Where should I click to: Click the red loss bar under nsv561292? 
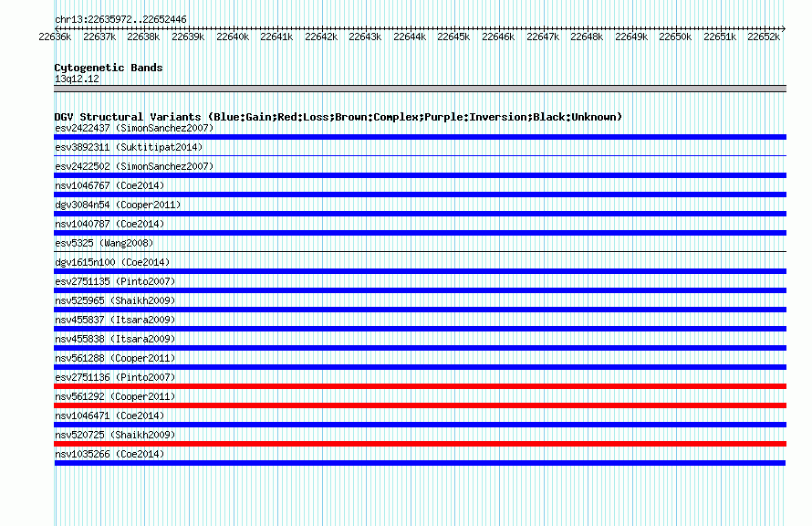(420, 405)
